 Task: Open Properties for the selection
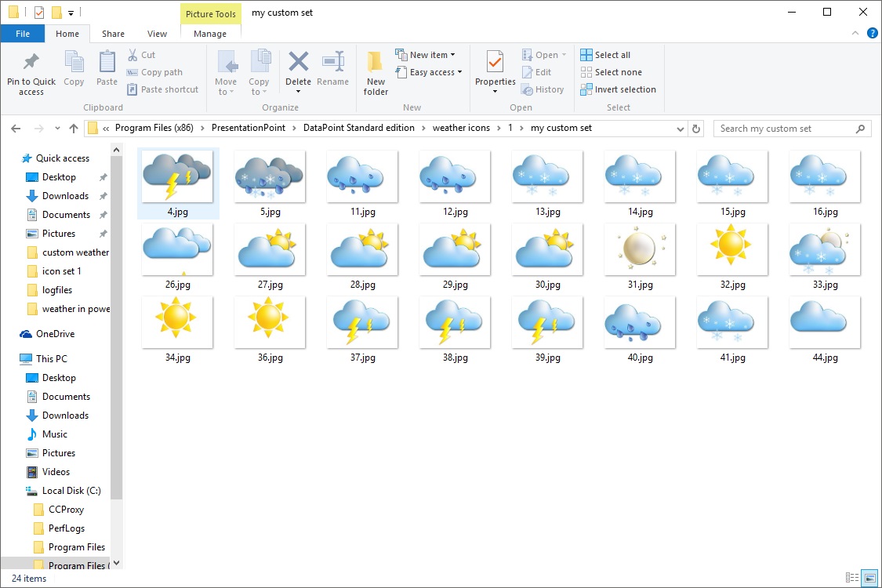[x=494, y=72]
